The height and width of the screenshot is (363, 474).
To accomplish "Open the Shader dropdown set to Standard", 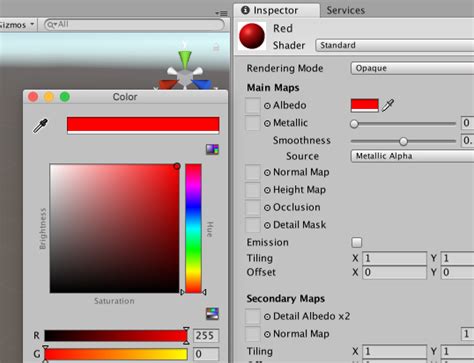I will (395, 45).
